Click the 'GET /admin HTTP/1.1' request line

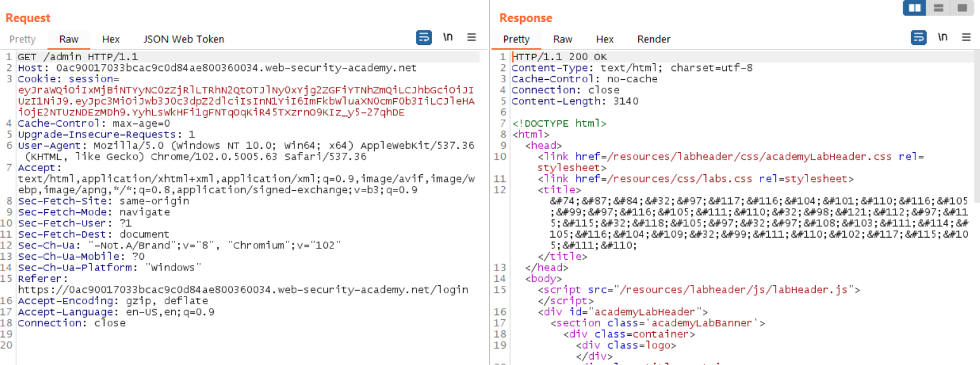click(77, 57)
